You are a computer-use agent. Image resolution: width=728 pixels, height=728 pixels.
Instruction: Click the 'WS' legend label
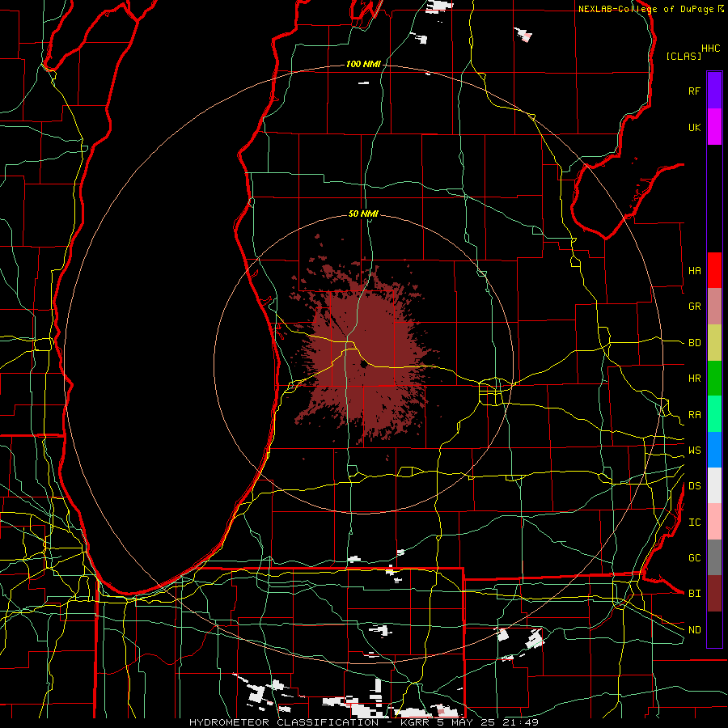pos(694,451)
